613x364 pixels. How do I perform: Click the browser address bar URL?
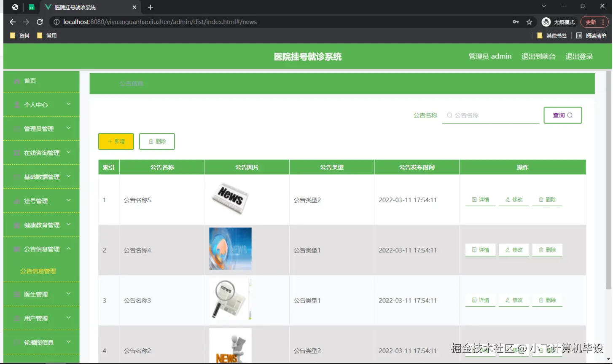tap(160, 22)
